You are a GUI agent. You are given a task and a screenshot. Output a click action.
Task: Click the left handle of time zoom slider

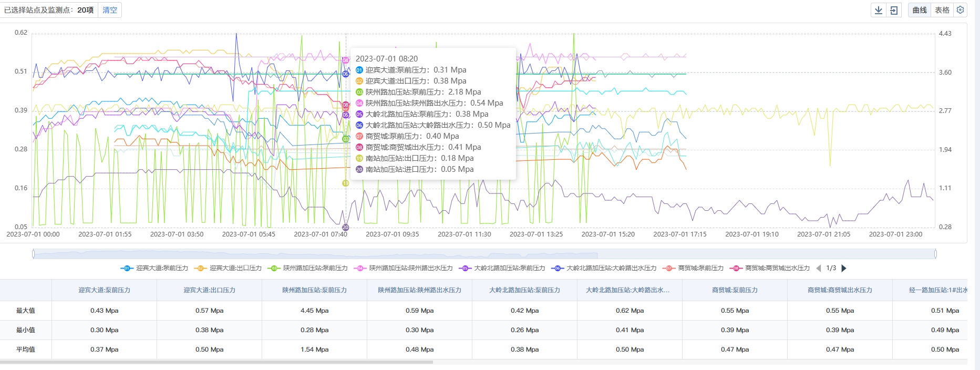(34, 254)
